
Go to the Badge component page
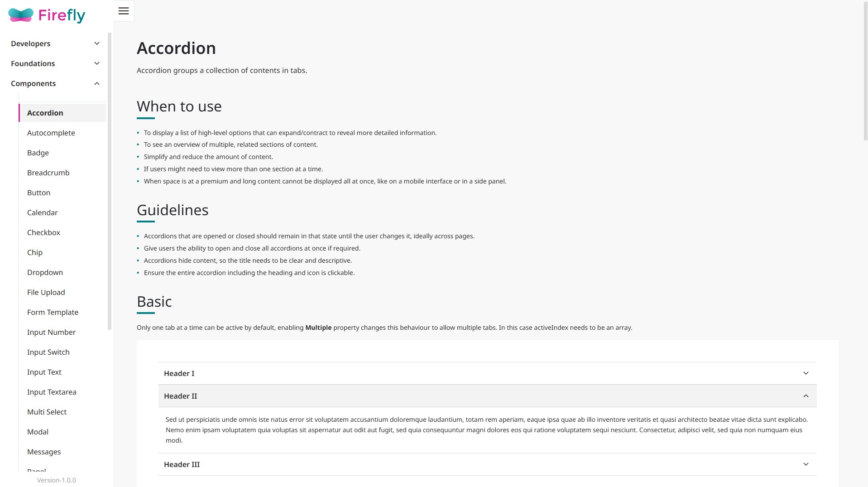click(38, 153)
